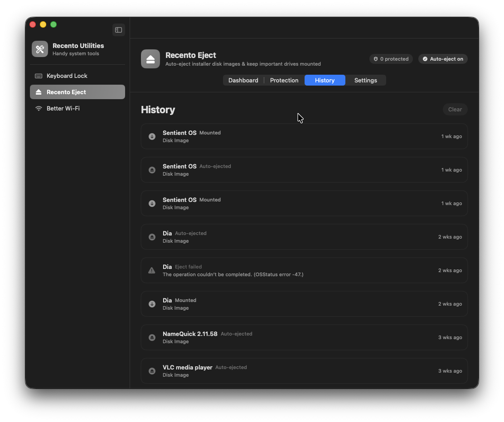504x422 pixels.
Task: Click the keyboard icon beside Keyboard Lock
Action: [x=39, y=76]
